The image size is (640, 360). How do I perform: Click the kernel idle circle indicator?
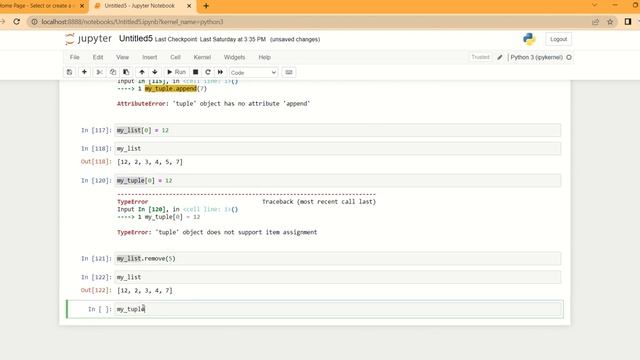click(x=569, y=58)
